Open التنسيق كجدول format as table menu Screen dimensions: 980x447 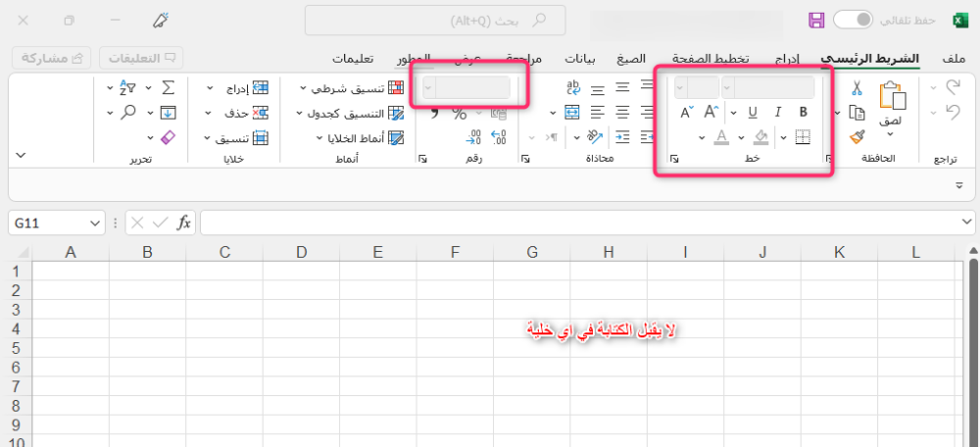351,113
